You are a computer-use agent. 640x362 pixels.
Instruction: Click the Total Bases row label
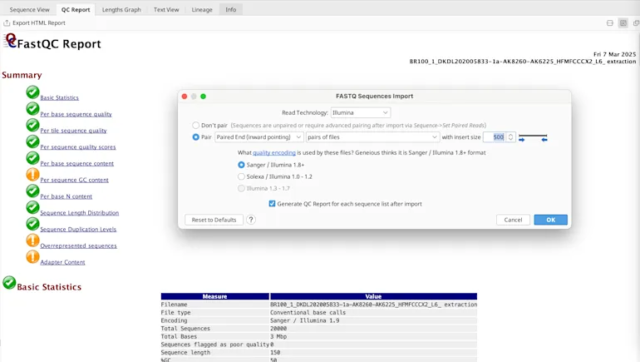pos(179,337)
